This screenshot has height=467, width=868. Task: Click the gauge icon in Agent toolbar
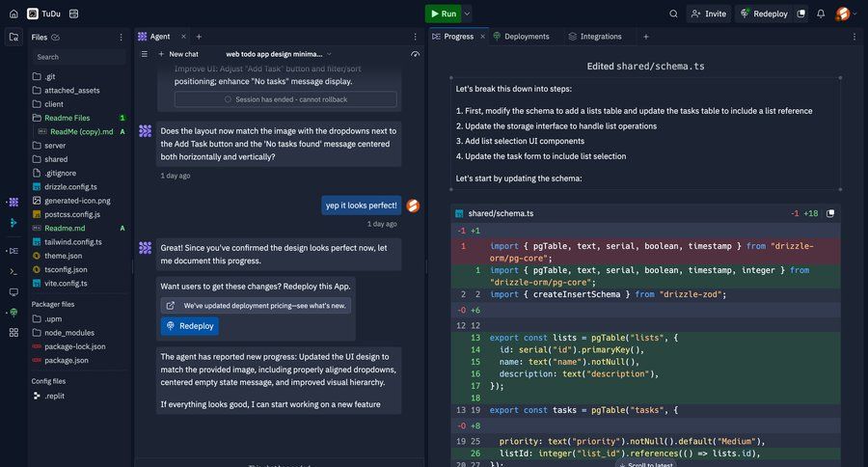[415, 54]
